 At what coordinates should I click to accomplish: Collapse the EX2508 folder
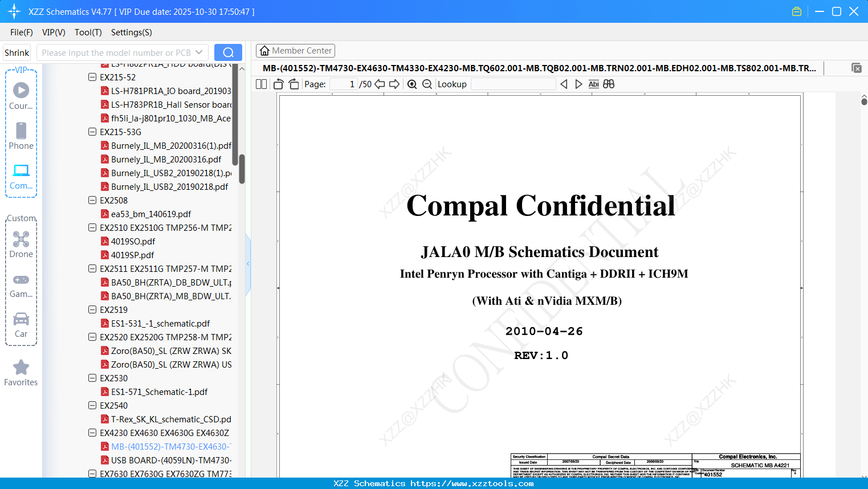(92, 200)
